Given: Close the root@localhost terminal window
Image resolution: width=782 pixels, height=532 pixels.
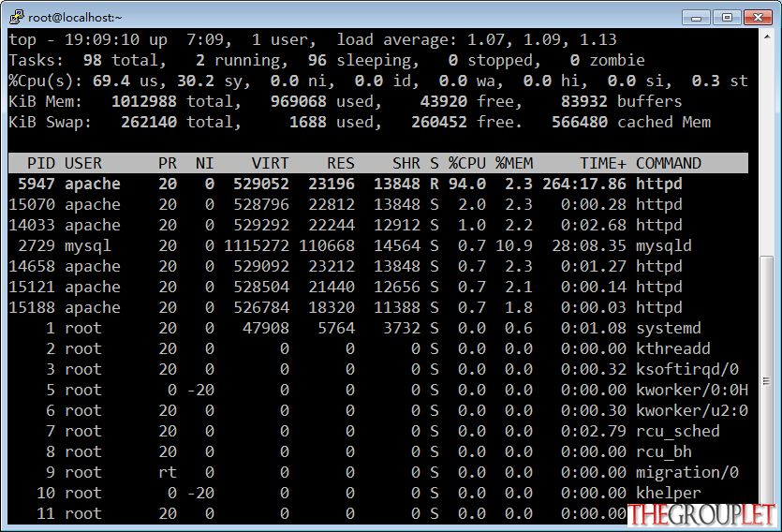Looking at the screenshot, I should (758, 18).
